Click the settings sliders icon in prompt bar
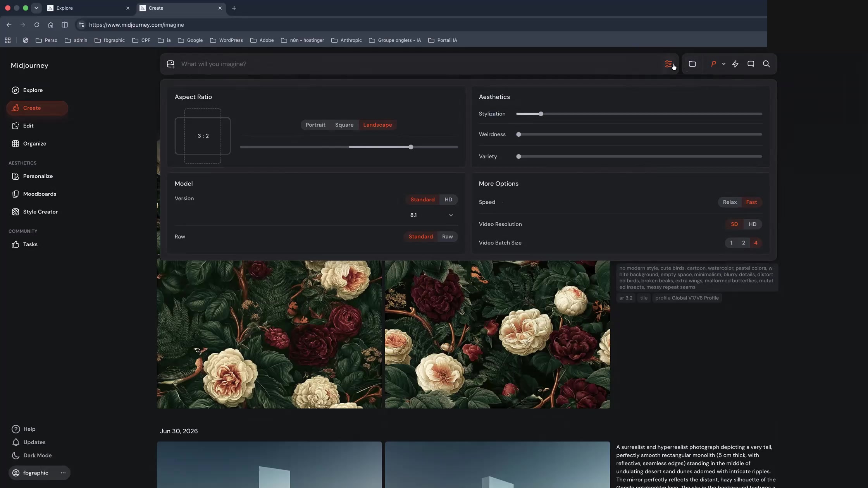This screenshot has width=868, height=488. (668, 64)
